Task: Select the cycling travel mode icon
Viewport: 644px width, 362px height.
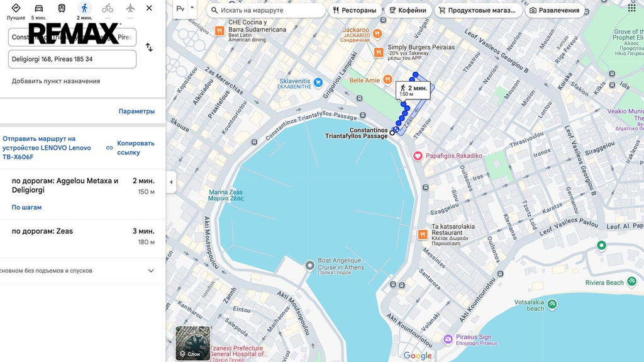Action: pyautogui.click(x=108, y=9)
